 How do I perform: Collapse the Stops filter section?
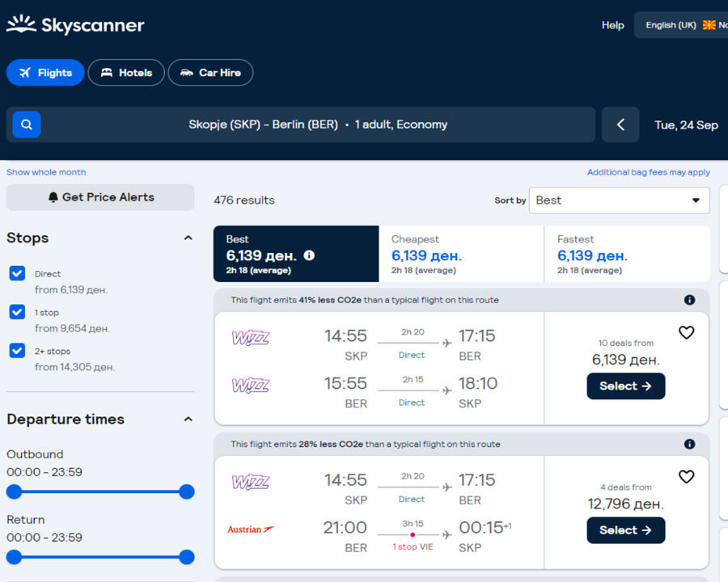188,238
